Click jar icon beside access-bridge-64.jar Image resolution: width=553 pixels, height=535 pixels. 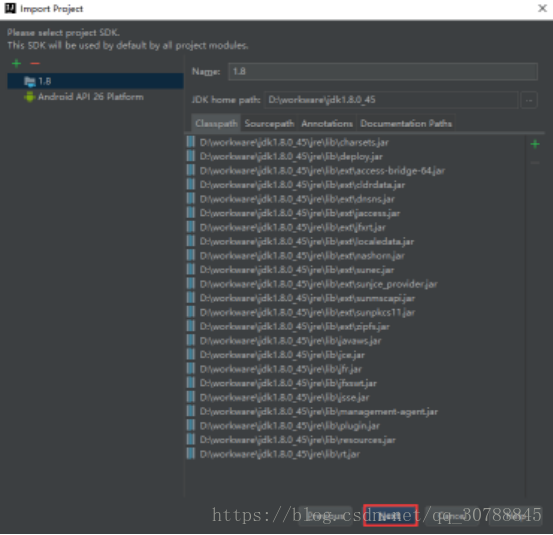tap(191, 171)
